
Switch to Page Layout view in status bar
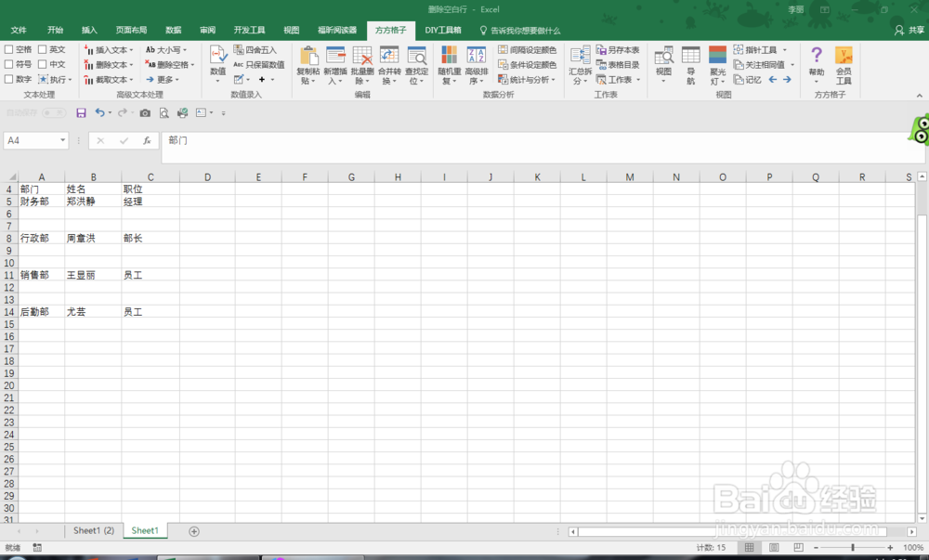(x=774, y=548)
